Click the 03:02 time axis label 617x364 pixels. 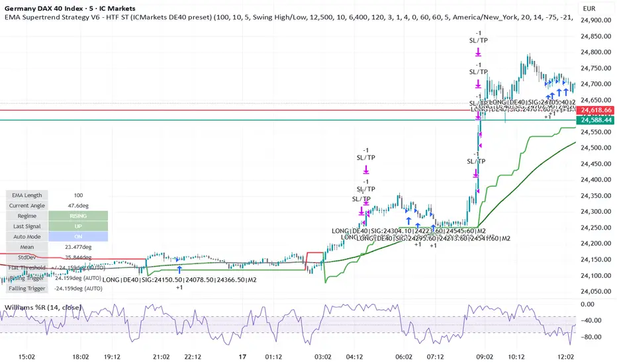(x=322, y=357)
